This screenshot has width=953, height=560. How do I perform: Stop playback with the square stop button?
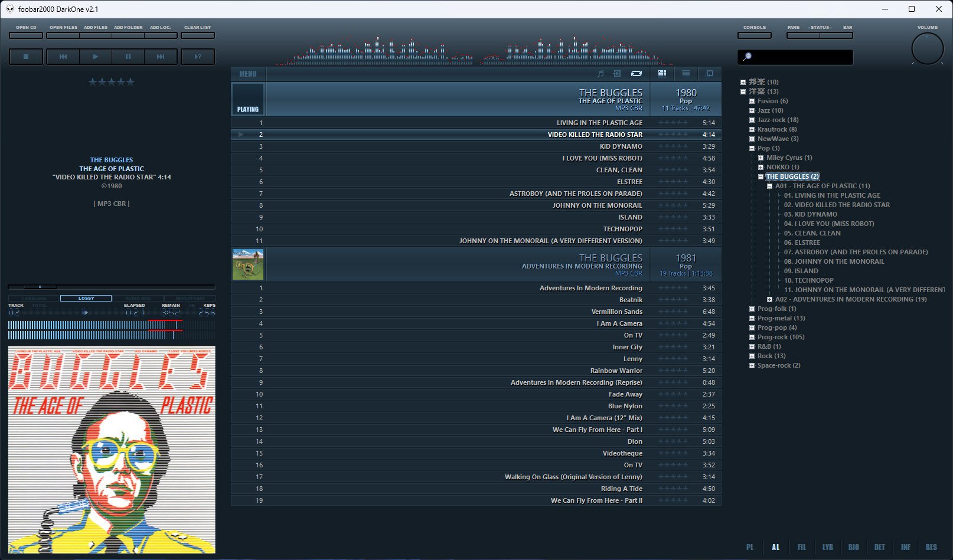tap(26, 57)
